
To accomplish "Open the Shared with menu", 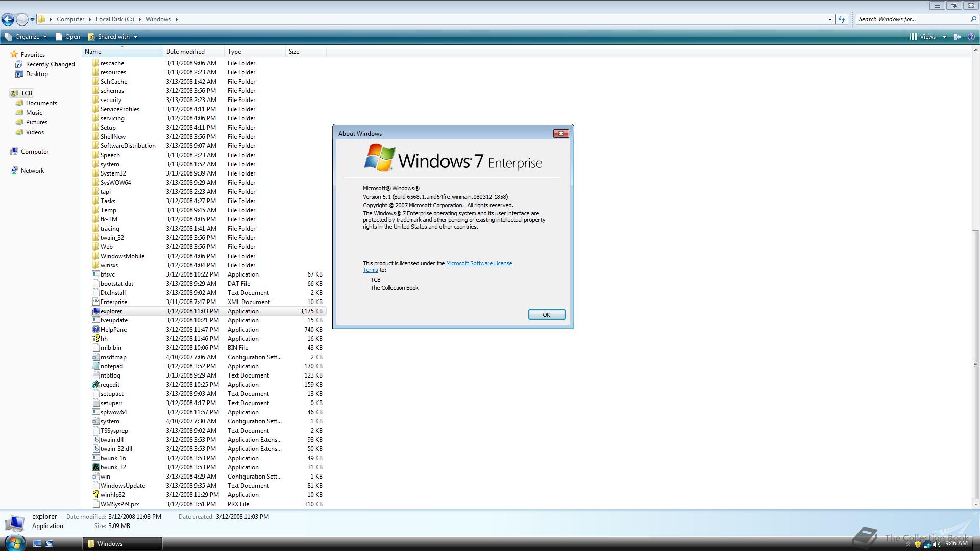I will tap(113, 37).
